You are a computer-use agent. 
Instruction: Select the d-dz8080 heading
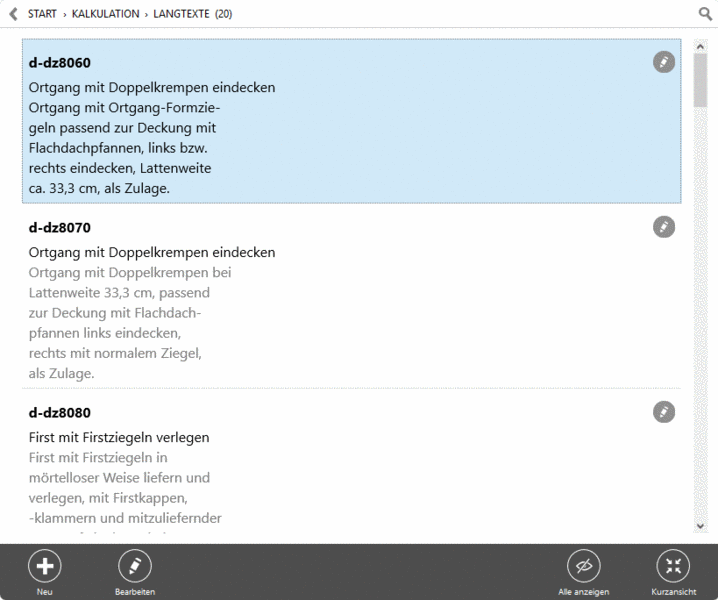(x=60, y=413)
